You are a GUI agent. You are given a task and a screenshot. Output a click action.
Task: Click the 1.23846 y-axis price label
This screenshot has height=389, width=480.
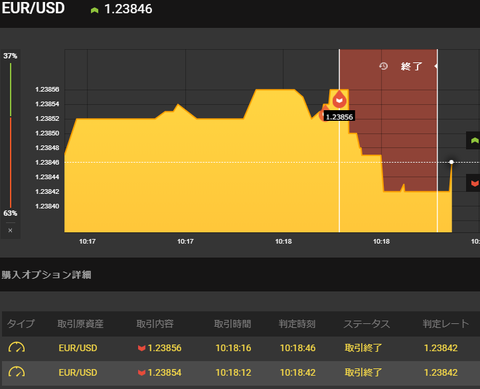[x=47, y=163]
